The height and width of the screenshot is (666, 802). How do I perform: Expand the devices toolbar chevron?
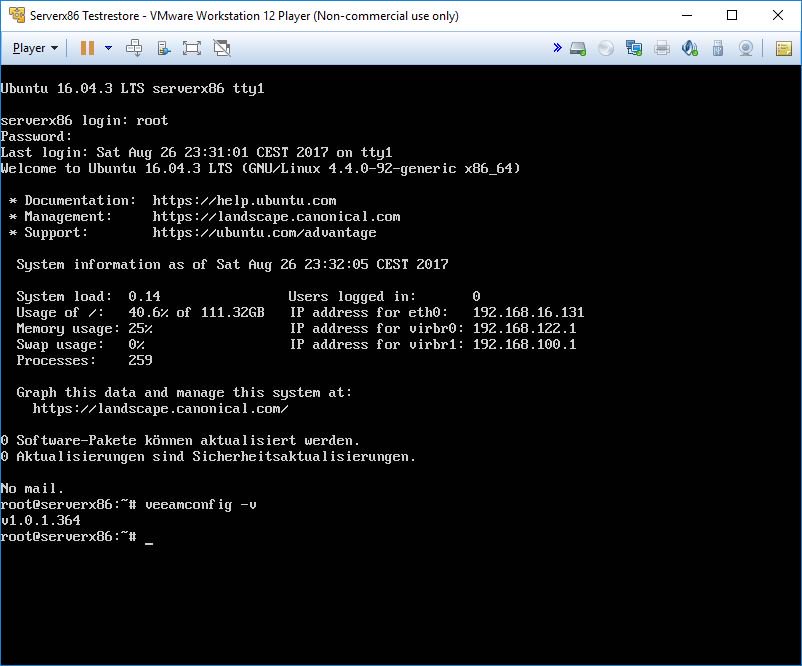(x=558, y=48)
